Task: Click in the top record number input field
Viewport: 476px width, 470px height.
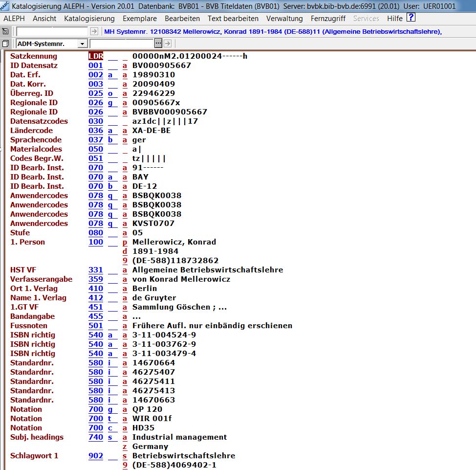Action: 52,31
